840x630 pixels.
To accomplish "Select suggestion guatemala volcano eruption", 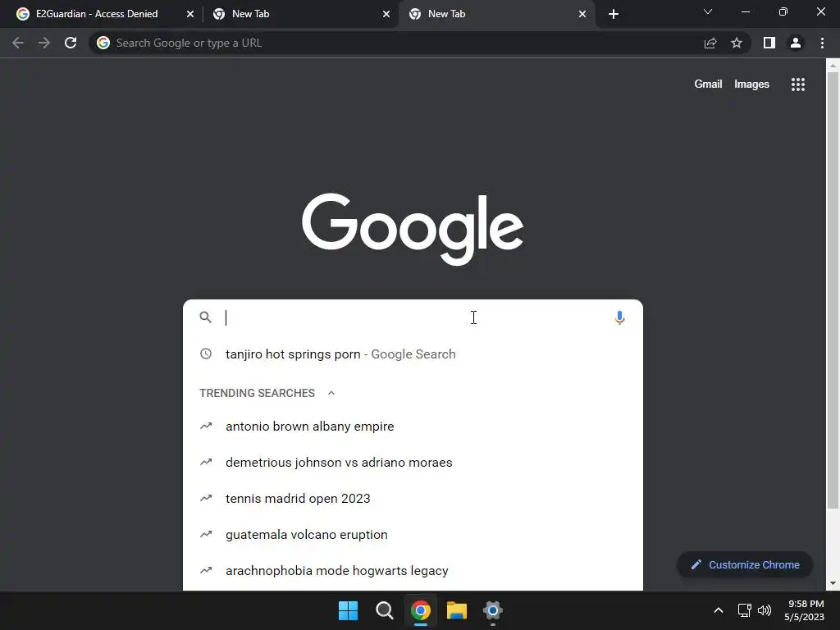I will pyautogui.click(x=413, y=535).
